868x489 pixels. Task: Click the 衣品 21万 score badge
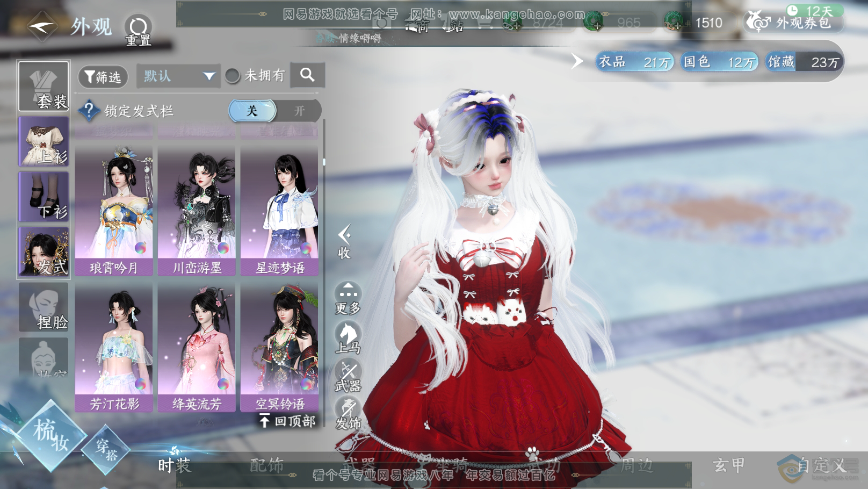pyautogui.click(x=635, y=62)
